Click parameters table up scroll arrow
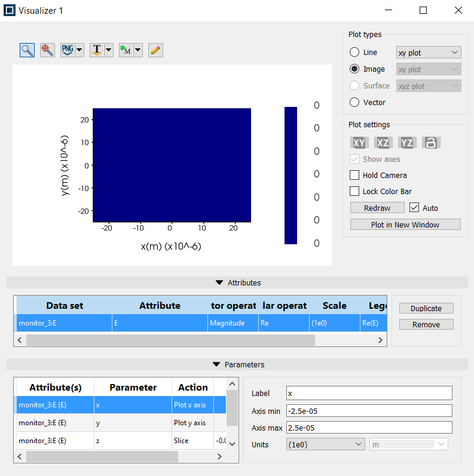The image size is (474, 476). click(232, 384)
